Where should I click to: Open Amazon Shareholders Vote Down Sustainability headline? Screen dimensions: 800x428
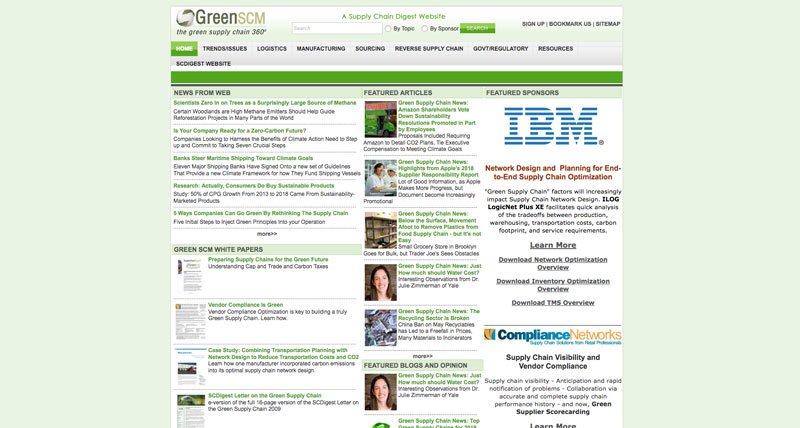pyautogui.click(x=437, y=116)
